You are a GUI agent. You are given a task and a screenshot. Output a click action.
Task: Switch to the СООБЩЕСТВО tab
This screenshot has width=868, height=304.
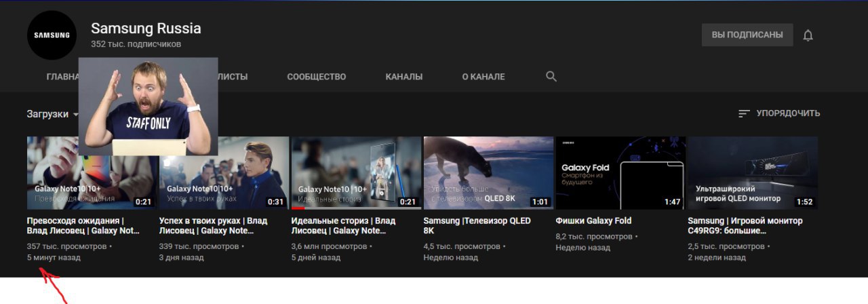(317, 77)
